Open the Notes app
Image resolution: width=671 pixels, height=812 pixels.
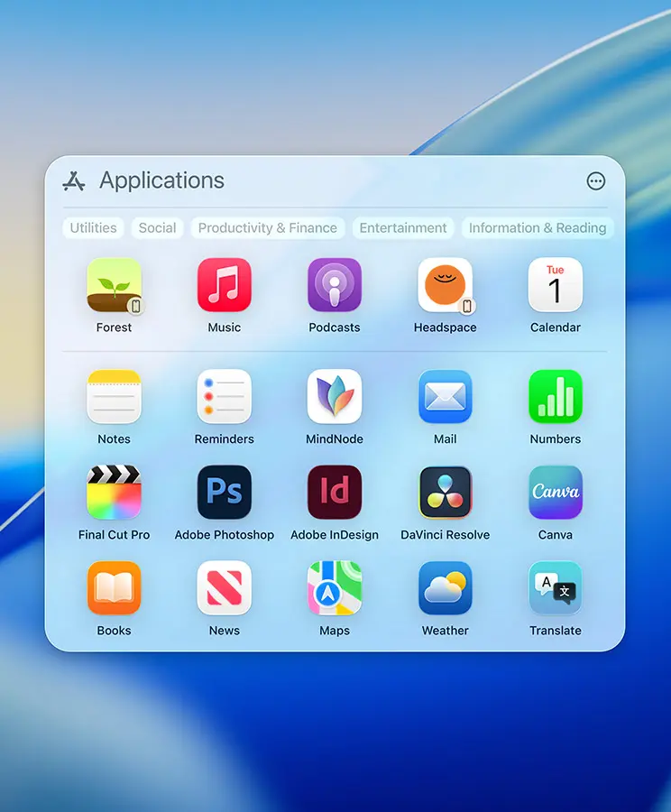114,397
